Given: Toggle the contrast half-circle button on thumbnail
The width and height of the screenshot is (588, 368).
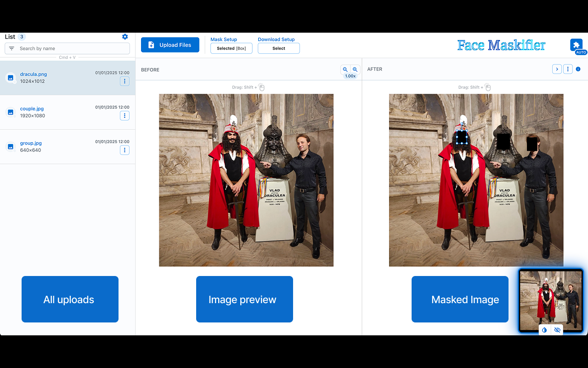Looking at the screenshot, I should pos(544,330).
